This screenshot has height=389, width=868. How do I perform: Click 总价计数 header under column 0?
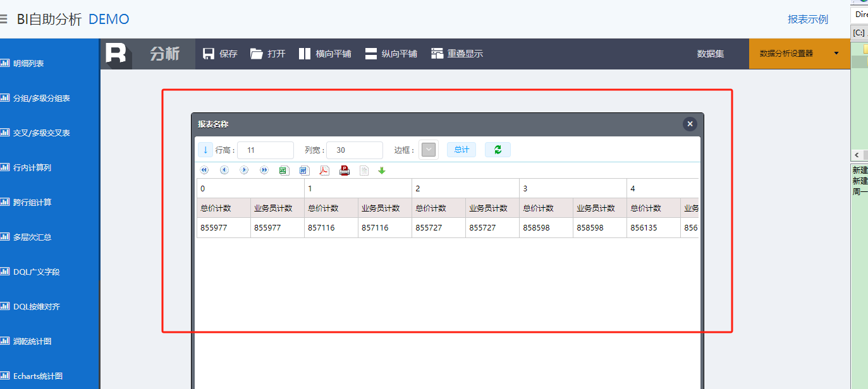[x=224, y=208]
